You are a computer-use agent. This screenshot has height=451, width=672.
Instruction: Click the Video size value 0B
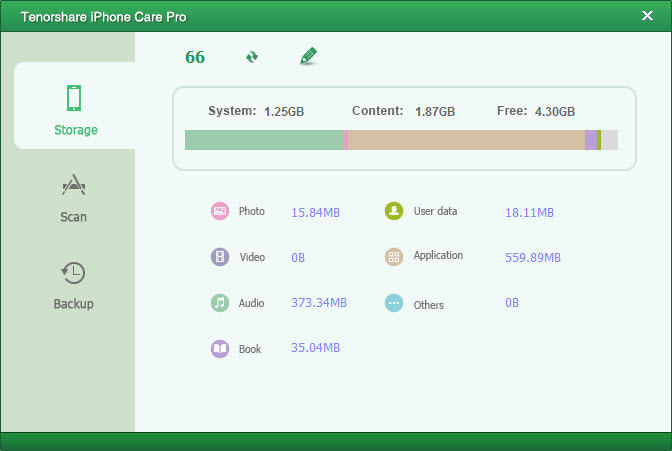click(298, 258)
